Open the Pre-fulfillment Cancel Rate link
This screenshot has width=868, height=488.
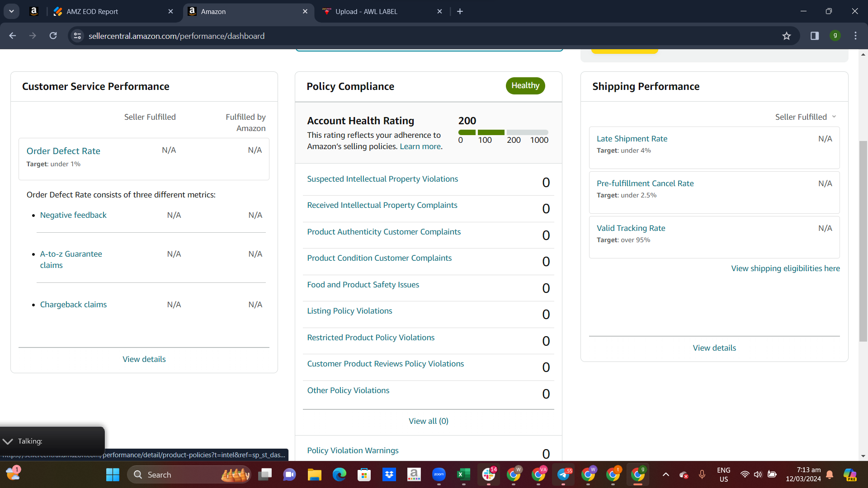645,183
